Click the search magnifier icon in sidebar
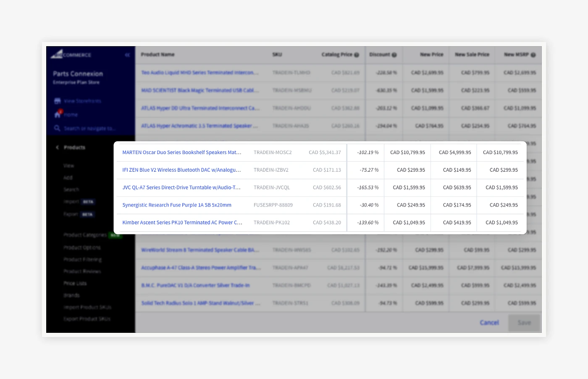Viewport: 588px width, 379px height. click(x=57, y=128)
